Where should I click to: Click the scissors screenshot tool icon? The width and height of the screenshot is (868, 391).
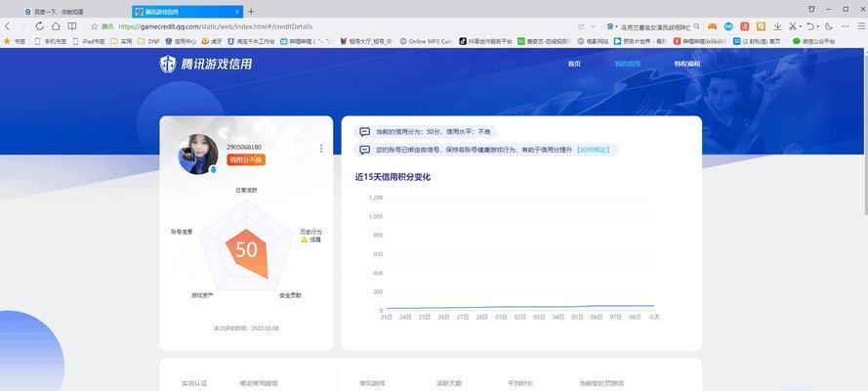792,26
